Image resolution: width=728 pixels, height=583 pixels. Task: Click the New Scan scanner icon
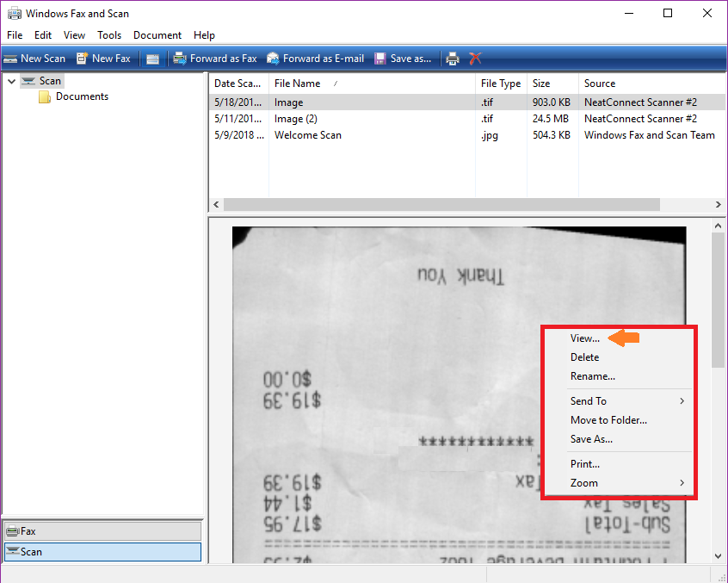10,59
